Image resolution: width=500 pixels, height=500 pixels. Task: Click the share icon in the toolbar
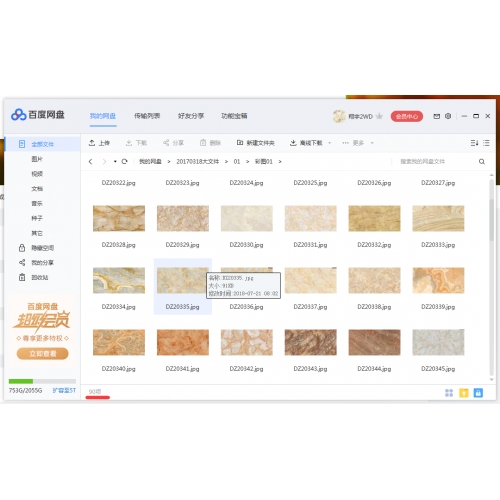coord(166,143)
